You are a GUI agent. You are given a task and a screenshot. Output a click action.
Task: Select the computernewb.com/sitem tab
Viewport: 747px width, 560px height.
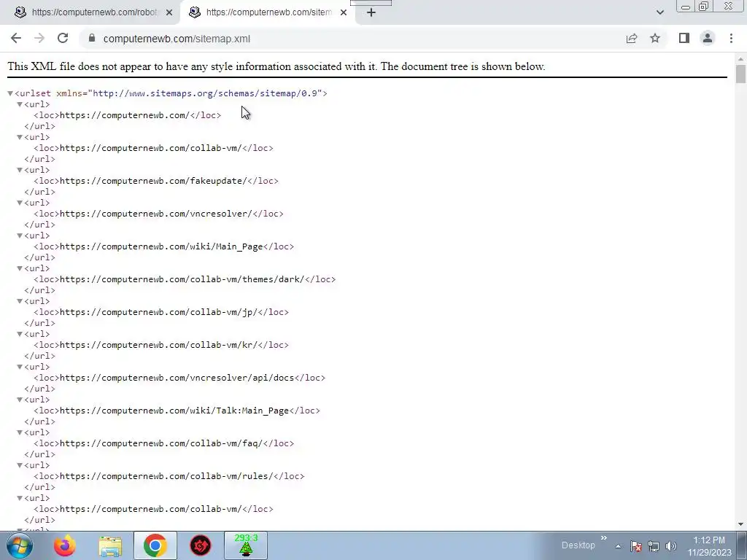(x=268, y=12)
